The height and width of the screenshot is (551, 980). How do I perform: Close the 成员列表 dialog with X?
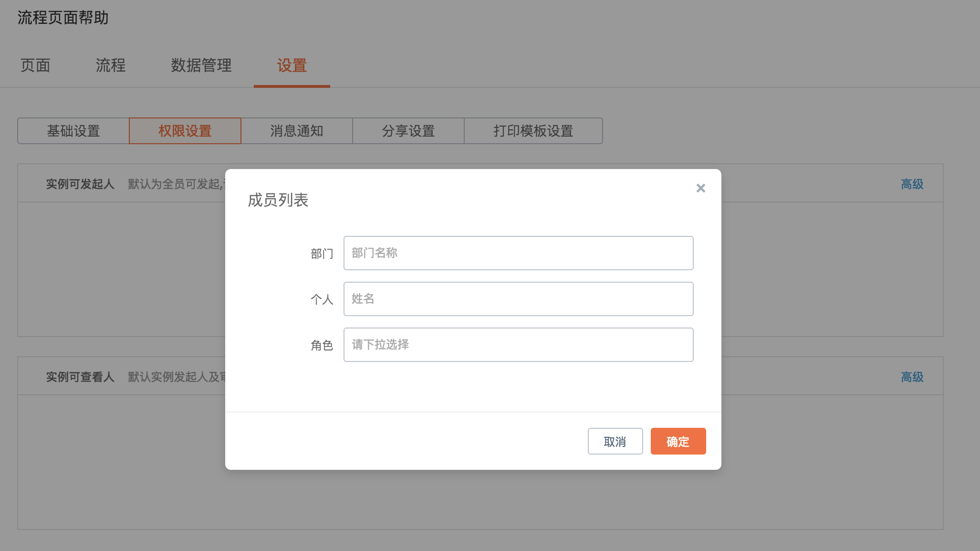coord(700,188)
